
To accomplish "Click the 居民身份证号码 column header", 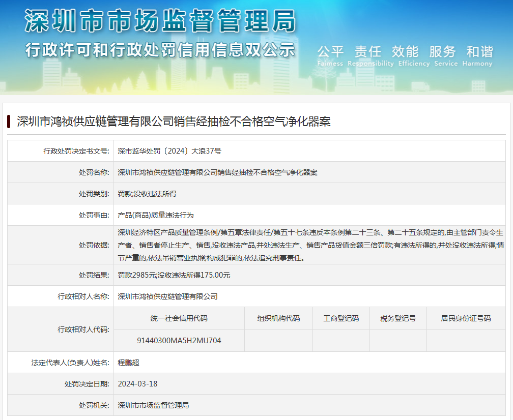I will [466, 318].
